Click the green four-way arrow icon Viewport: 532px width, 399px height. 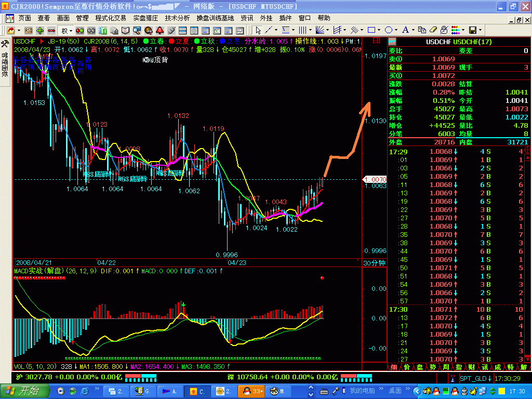40,30
